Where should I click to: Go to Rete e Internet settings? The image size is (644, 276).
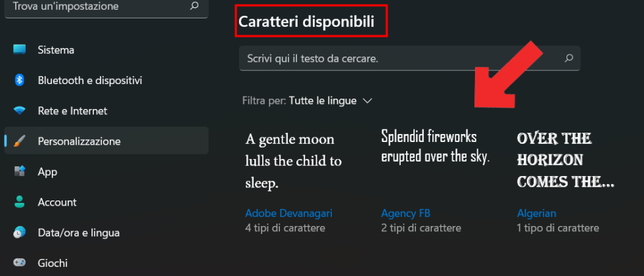click(x=72, y=110)
